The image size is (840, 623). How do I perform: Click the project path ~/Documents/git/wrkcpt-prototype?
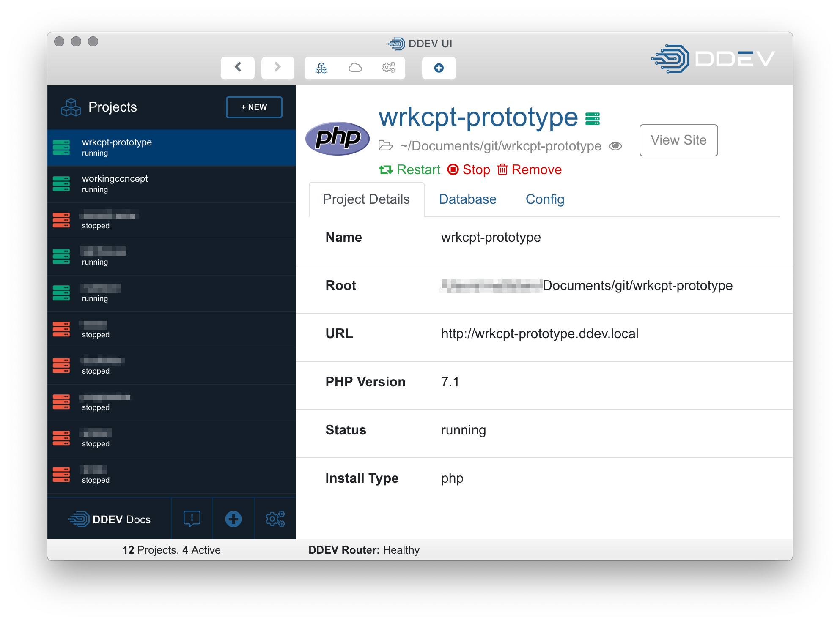point(500,146)
